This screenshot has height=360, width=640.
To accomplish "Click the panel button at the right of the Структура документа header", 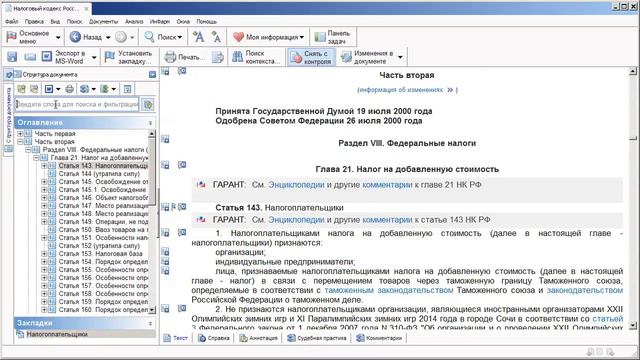I will click(152, 75).
